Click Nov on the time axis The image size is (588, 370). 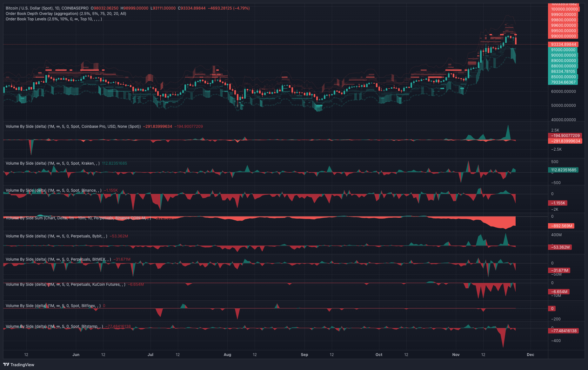(456, 354)
